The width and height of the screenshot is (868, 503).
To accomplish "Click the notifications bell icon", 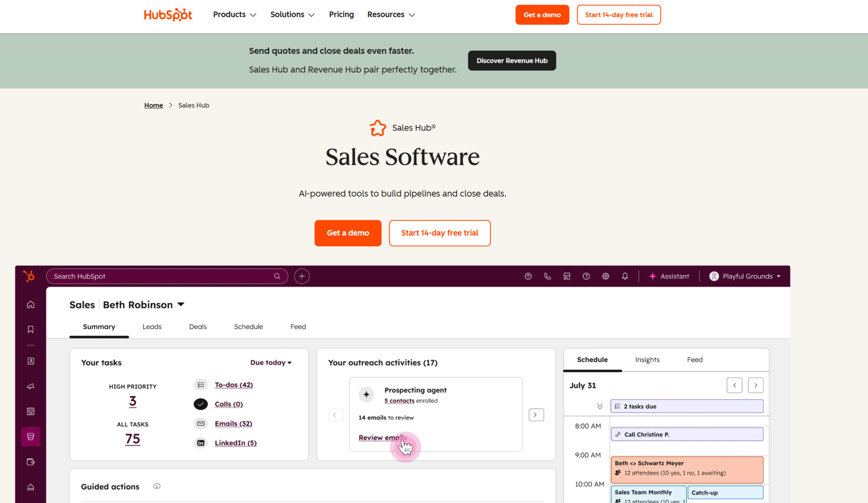I will coord(625,276).
